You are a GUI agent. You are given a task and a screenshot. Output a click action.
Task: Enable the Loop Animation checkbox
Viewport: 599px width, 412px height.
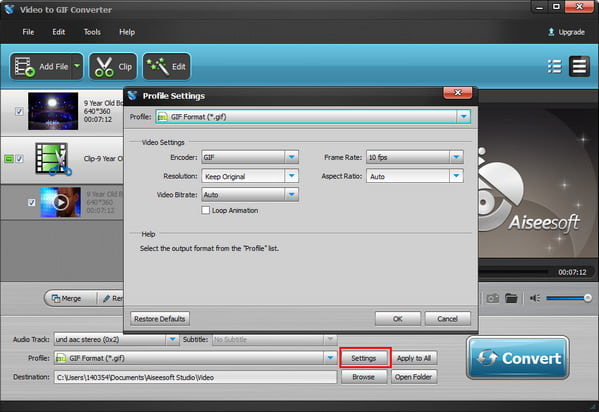click(x=206, y=210)
